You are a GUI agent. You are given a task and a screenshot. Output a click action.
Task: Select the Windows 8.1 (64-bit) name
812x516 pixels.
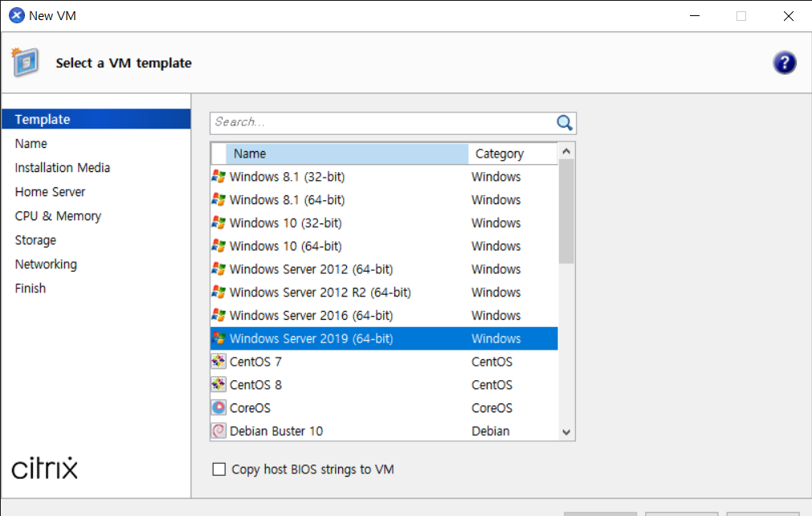[287, 199]
